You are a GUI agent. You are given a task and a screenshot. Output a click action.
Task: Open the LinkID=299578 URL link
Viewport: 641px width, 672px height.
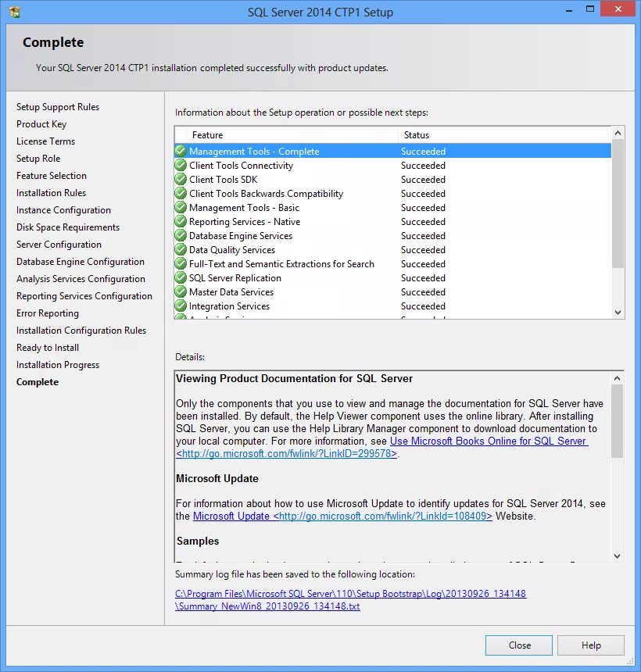tap(286, 453)
